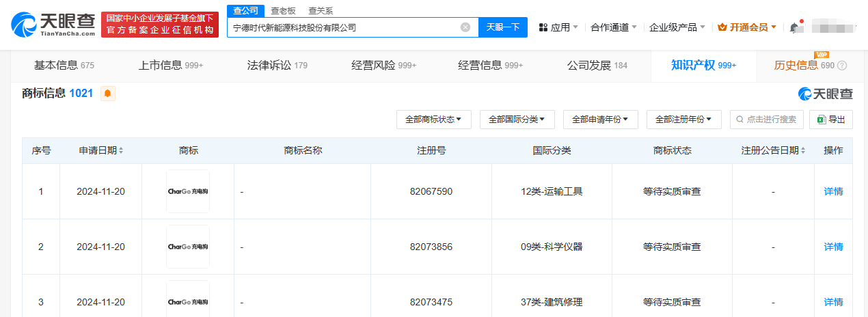Switch to the 查老板 search tab
The width and height of the screenshot is (868, 317).
pos(282,10)
